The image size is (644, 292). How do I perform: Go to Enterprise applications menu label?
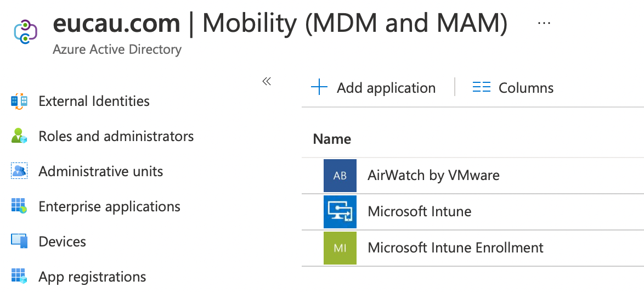pos(109,206)
